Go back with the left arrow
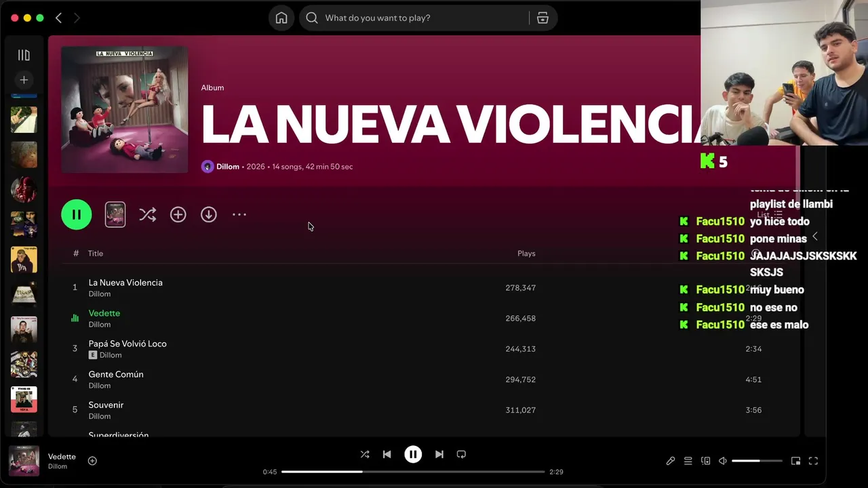This screenshot has width=868, height=488. click(58, 18)
